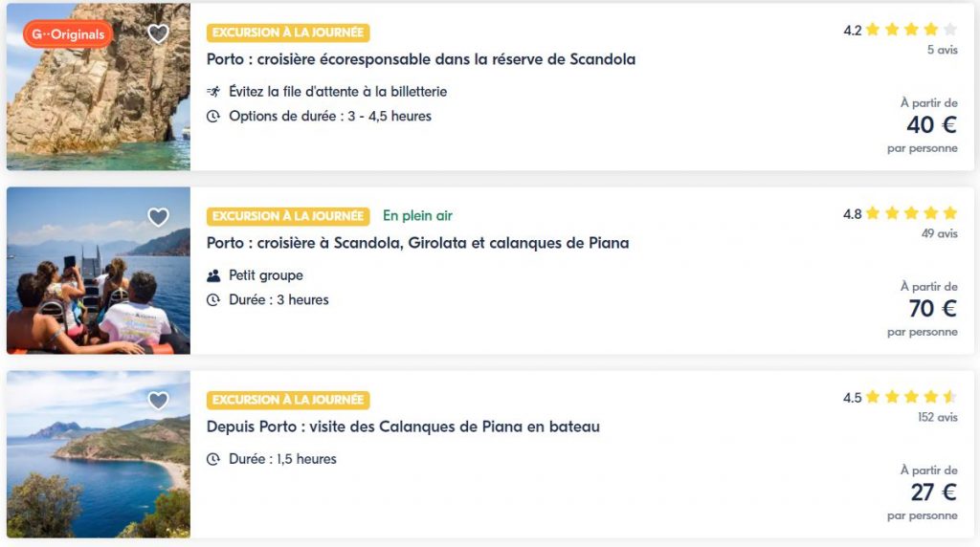Image resolution: width=980 pixels, height=547 pixels.
Task: Click the 4.8 star rating stars
Action: pyautogui.click(x=910, y=213)
